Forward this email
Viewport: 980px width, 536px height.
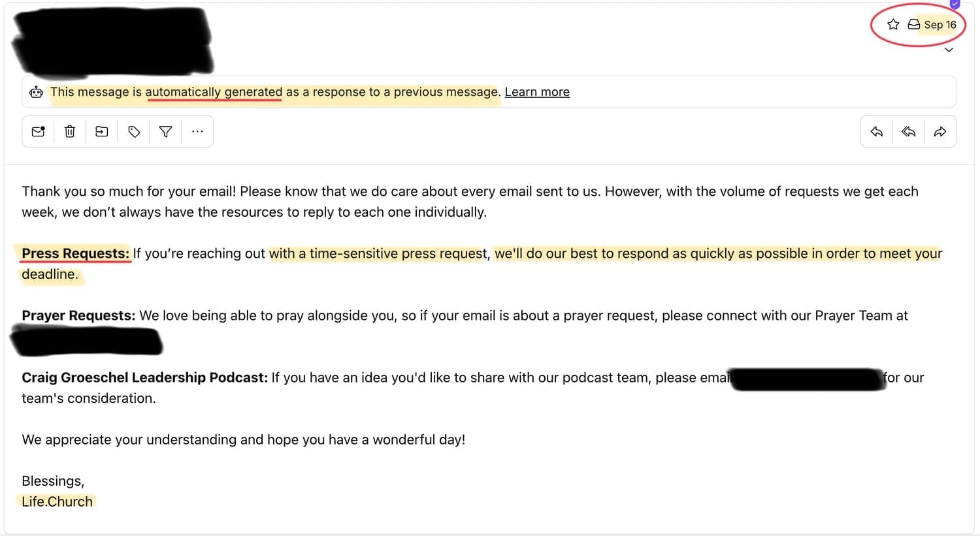click(940, 132)
